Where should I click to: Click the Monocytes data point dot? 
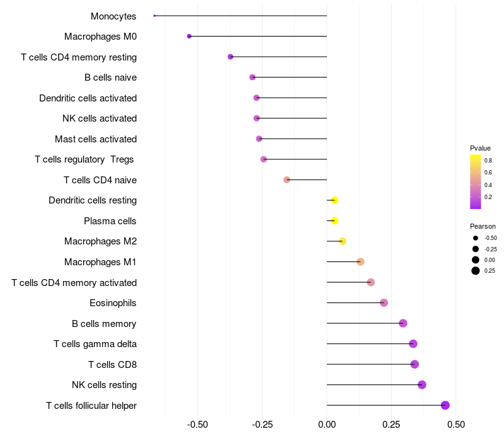pos(154,16)
